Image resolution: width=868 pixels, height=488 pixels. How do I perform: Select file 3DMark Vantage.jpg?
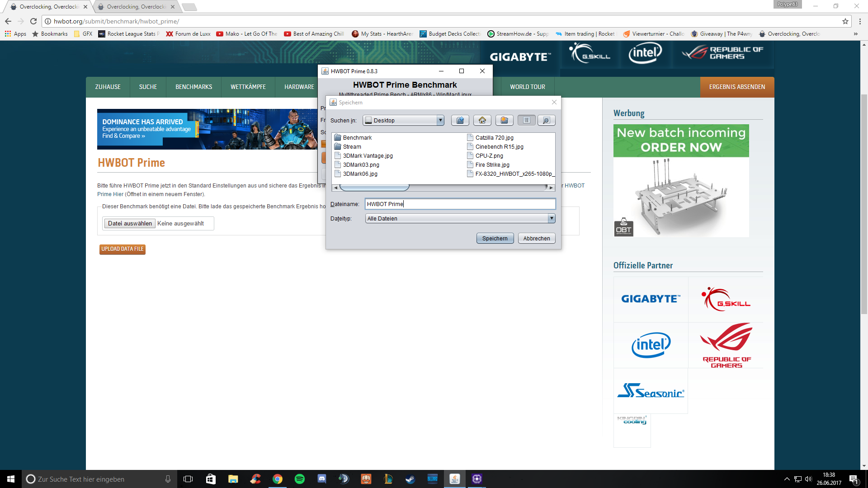click(x=363, y=155)
